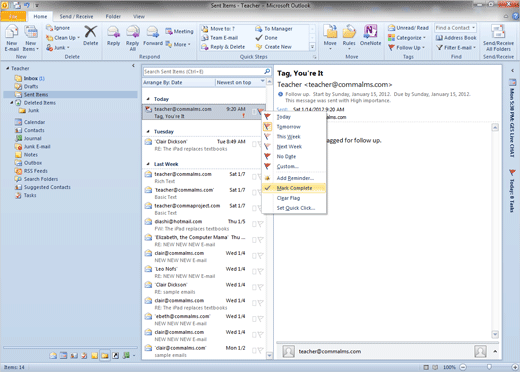This screenshot has height=372, width=520.
Task: Click the Find a Contact box
Action: pos(455,28)
